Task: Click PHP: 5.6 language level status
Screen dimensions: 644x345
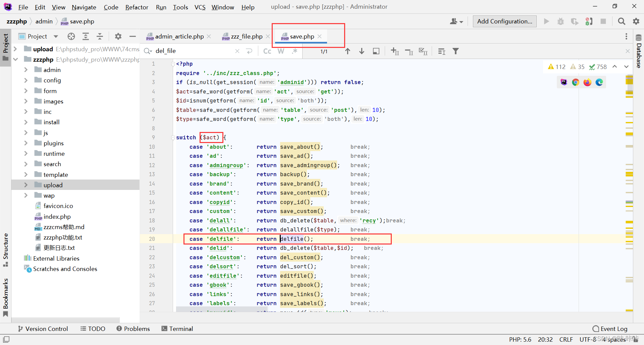Action: tap(520, 339)
